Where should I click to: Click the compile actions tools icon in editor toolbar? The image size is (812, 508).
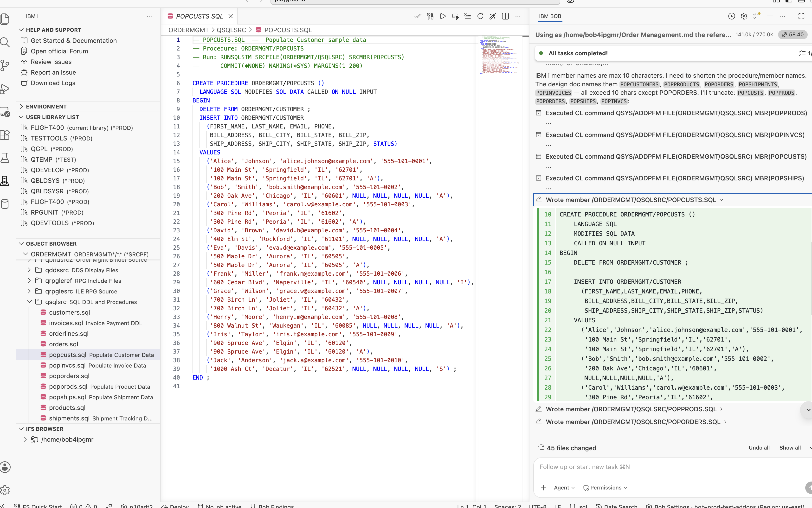pyautogui.click(x=430, y=16)
